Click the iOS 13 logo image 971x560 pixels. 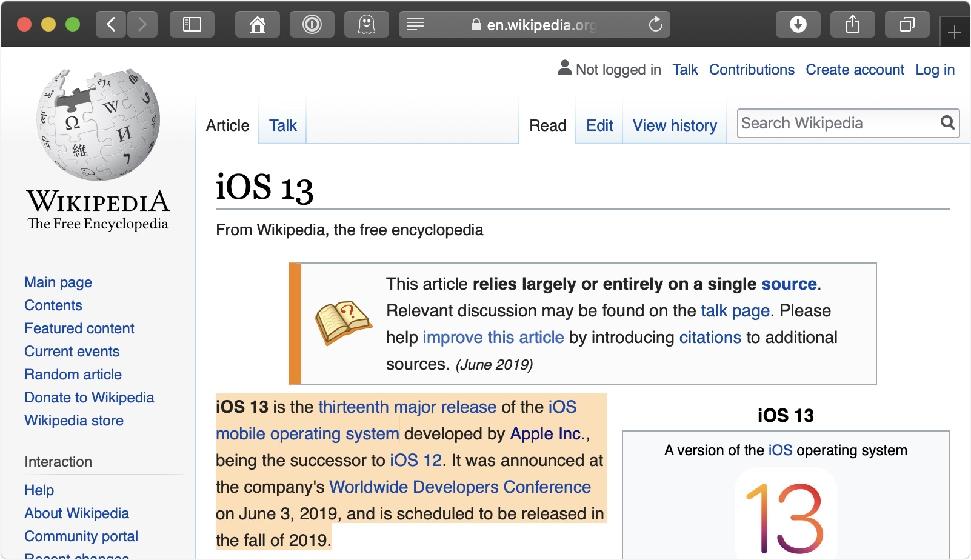click(786, 514)
